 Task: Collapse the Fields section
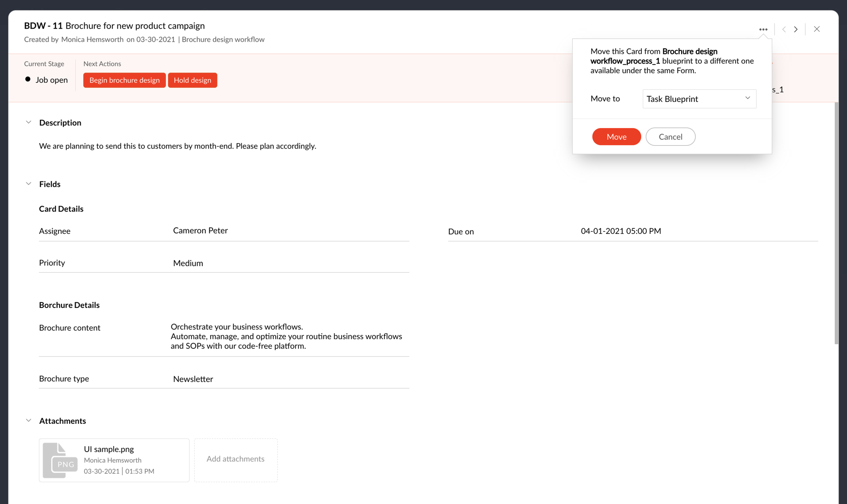[x=29, y=184]
